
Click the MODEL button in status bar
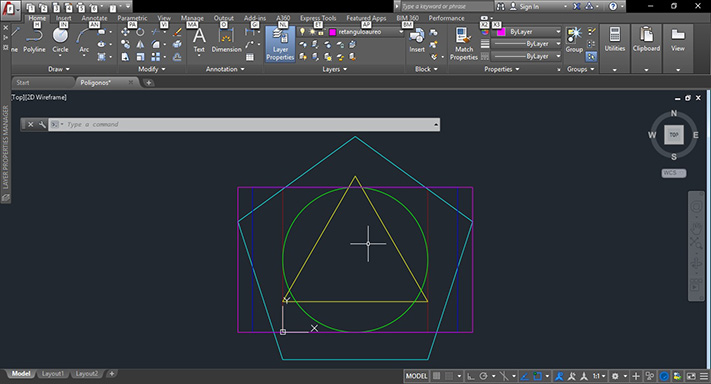[x=416, y=376]
